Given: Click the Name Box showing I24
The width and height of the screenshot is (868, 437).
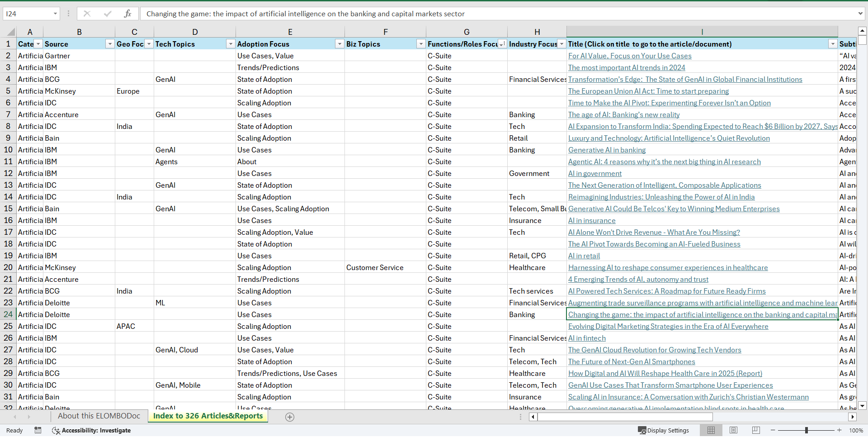Looking at the screenshot, I should (x=27, y=14).
